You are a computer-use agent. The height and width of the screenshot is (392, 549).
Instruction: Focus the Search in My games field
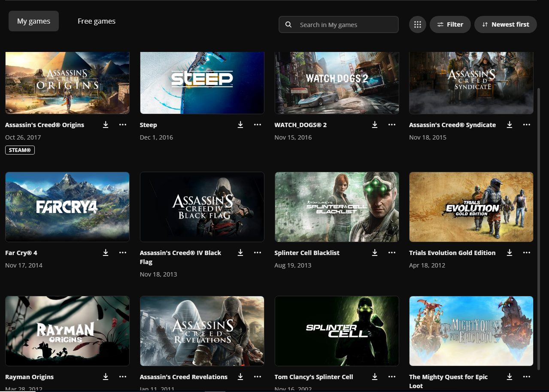(339, 24)
